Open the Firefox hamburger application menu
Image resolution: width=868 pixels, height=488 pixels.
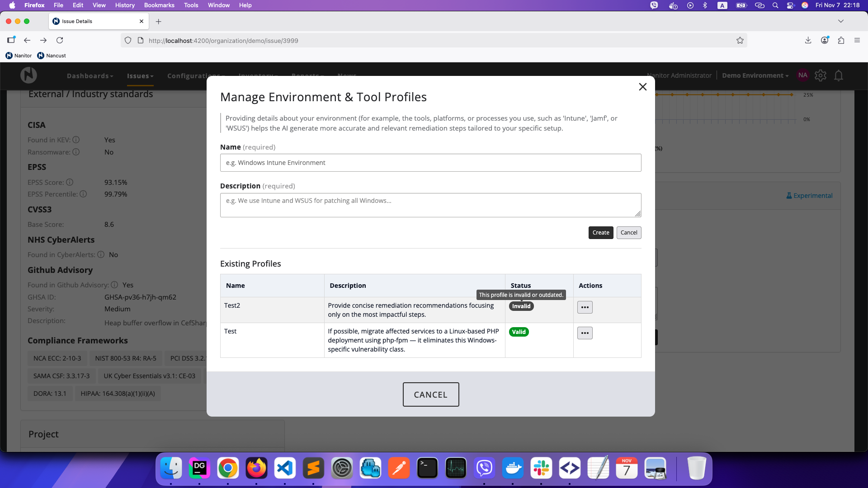tap(857, 40)
